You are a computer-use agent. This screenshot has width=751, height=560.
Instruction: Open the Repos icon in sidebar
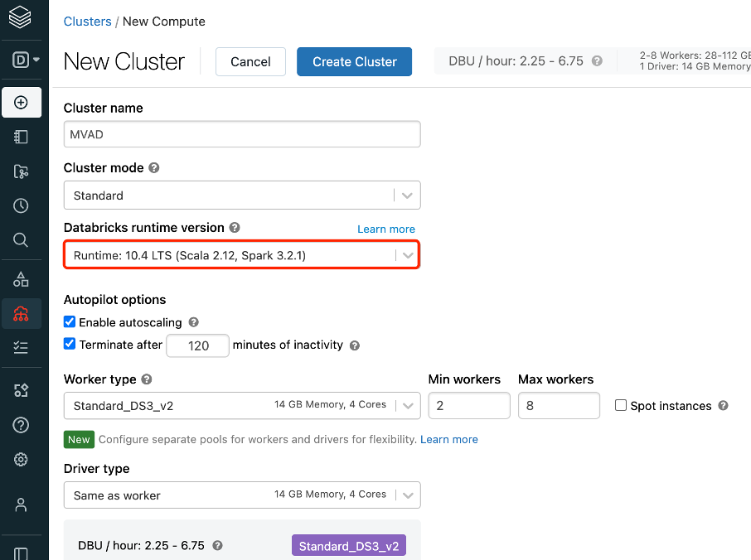(21, 171)
